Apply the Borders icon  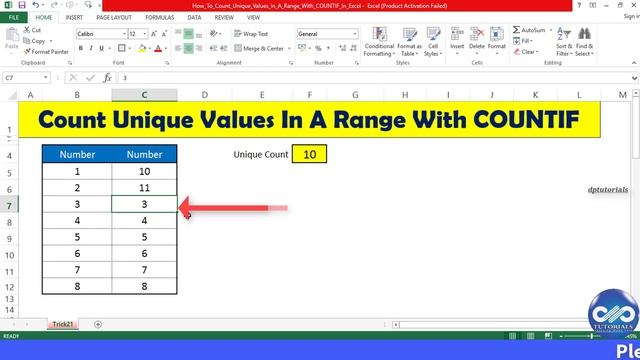point(122,48)
